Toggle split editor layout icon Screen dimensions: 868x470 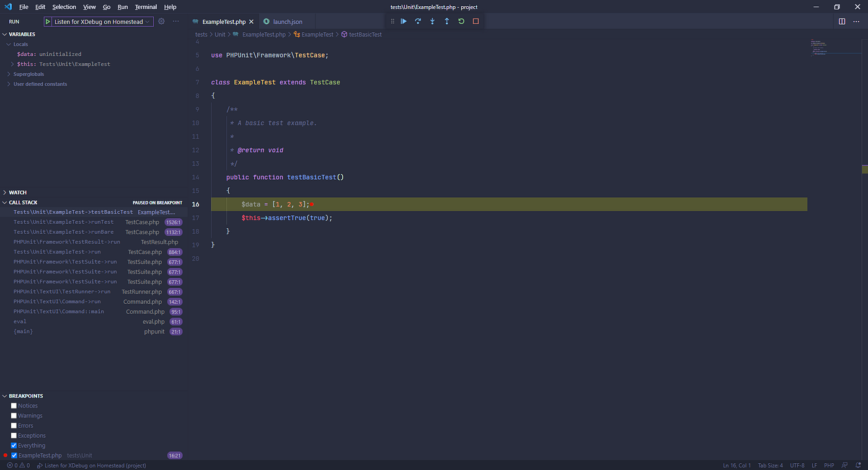[x=842, y=22]
